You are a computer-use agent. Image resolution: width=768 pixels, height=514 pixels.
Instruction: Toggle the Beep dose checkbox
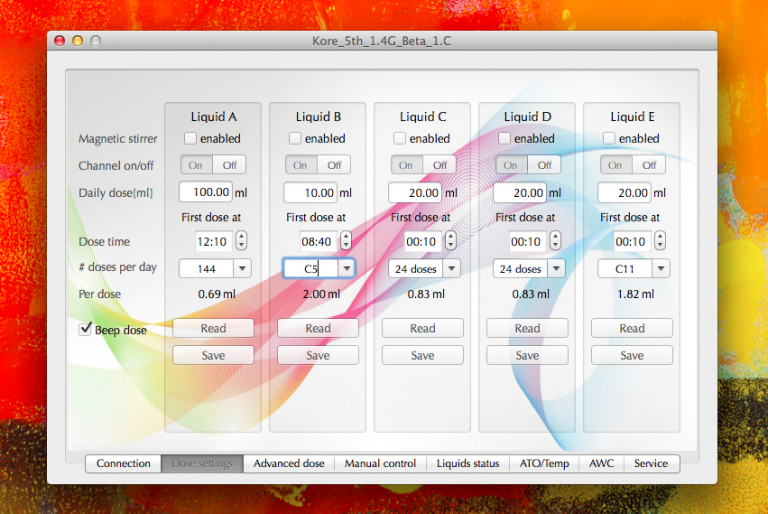pos(86,330)
